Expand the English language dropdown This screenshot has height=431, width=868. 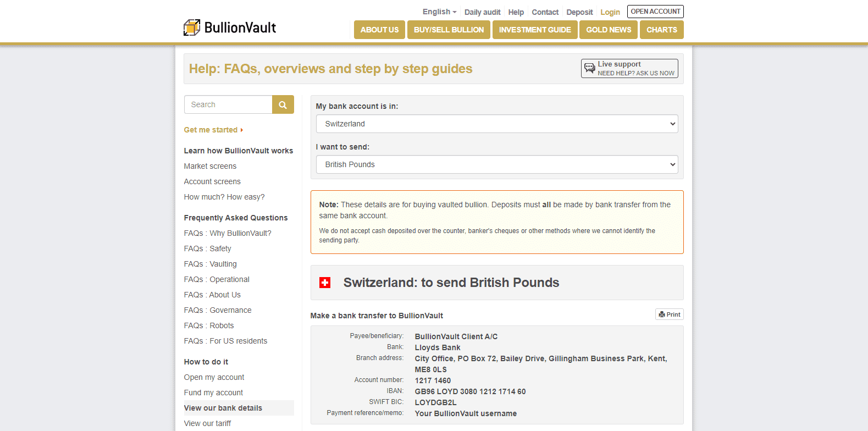(x=439, y=12)
